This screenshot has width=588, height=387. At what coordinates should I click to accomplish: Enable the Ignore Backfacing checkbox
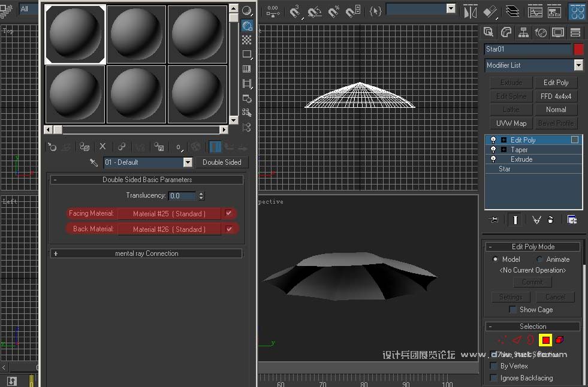click(x=494, y=377)
